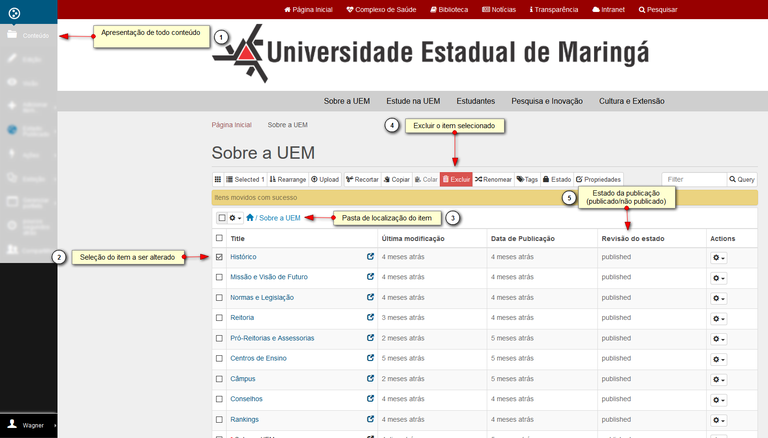Click into the Filter text field

[694, 179]
